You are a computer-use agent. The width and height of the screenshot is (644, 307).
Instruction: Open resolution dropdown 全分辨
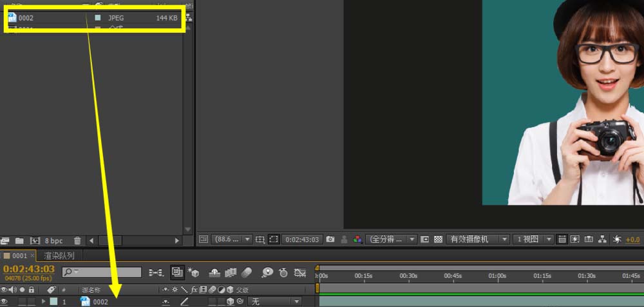pos(391,239)
